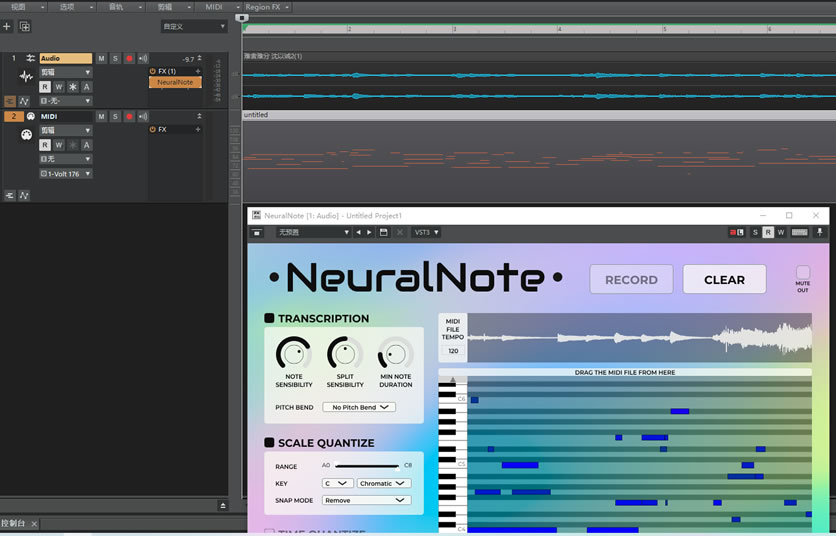The width and height of the screenshot is (836, 536).
Task: Toggle archive A button on Audio track
Action: [86, 87]
